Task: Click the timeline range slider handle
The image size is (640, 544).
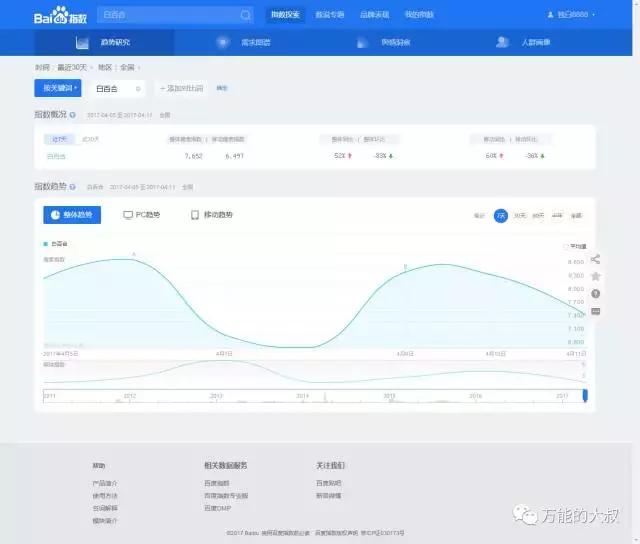Action: pyautogui.click(x=585, y=396)
